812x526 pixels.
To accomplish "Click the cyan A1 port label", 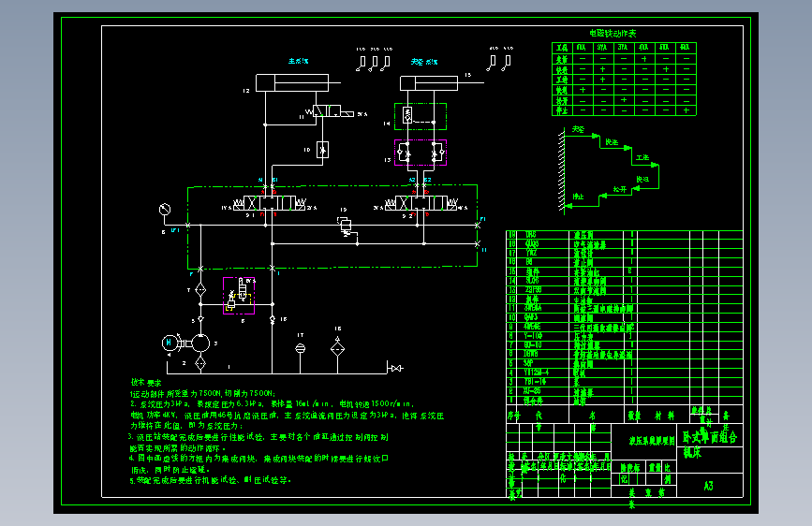I will point(260,180).
